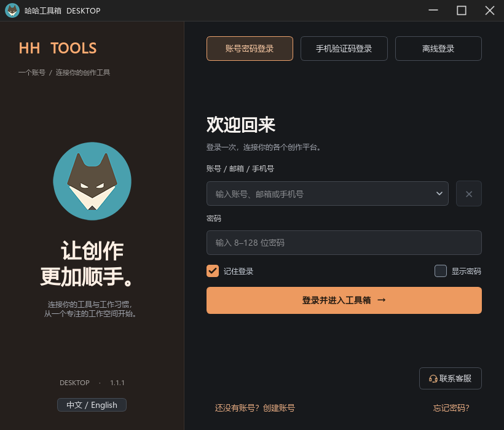Click the 一个账号 / 连接你的创作工具 tagline
The height and width of the screenshot is (430, 504).
click(65, 72)
